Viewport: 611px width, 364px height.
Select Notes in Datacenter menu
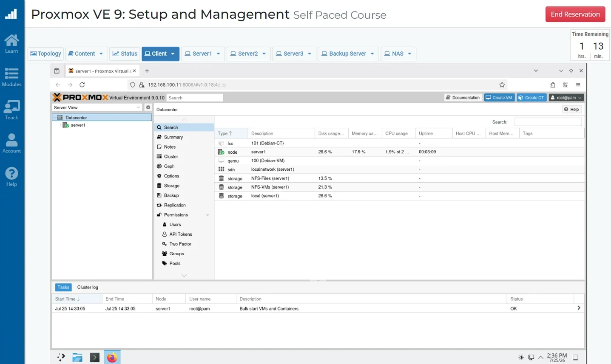[x=184, y=147]
